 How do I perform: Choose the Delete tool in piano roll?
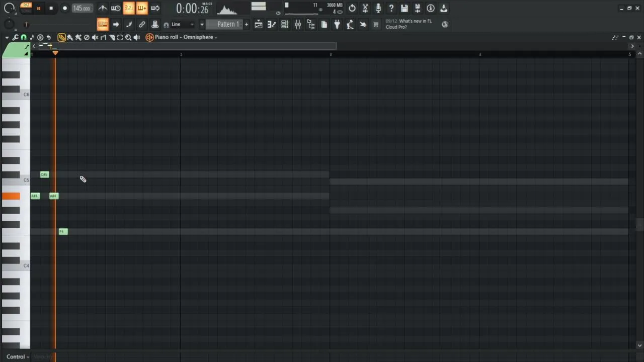click(87, 37)
